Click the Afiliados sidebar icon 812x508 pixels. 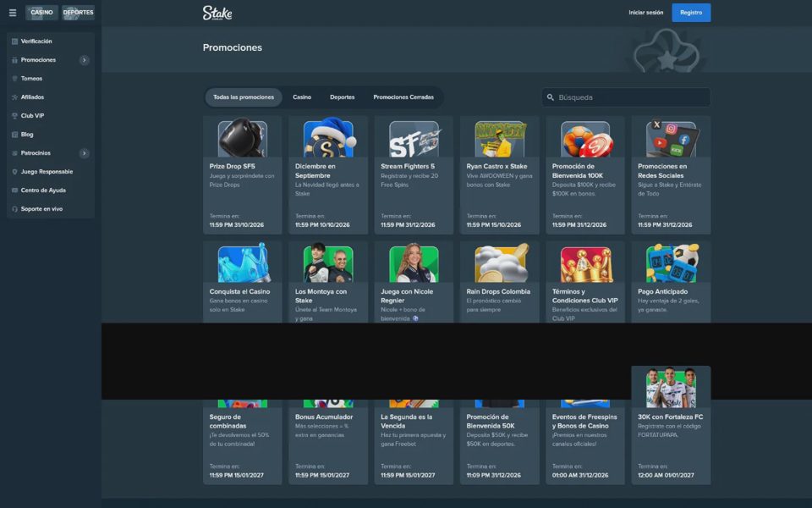click(14, 97)
